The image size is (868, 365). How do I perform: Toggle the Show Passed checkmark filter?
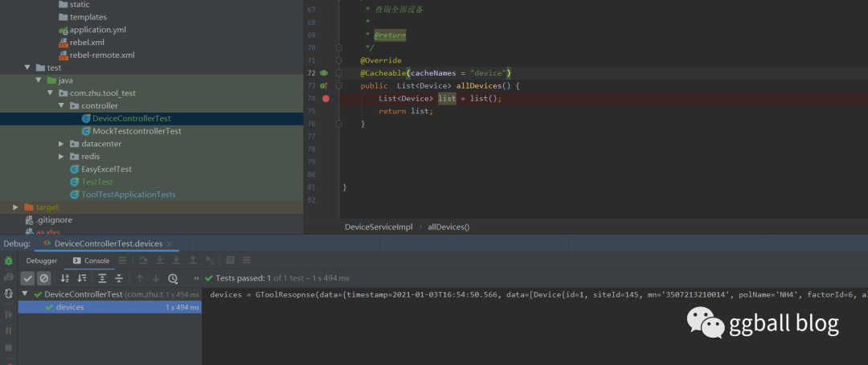[x=27, y=278]
